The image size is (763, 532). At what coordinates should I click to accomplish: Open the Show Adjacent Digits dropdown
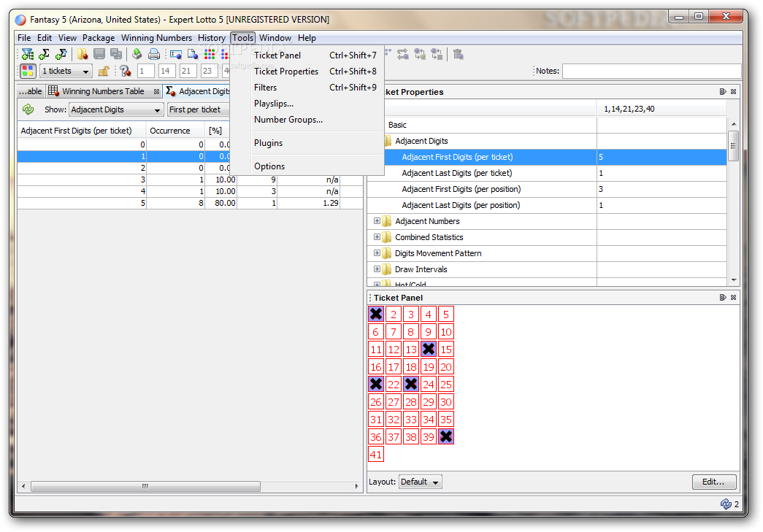click(x=115, y=109)
